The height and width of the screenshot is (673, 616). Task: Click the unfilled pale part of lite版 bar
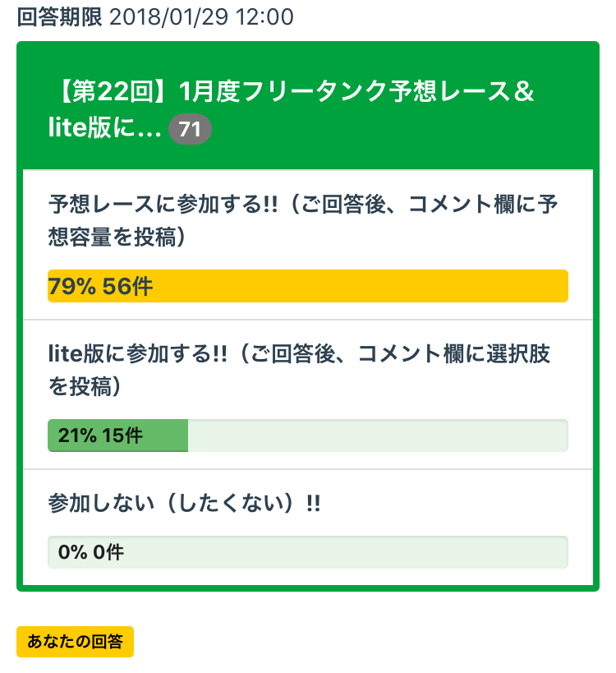378,436
